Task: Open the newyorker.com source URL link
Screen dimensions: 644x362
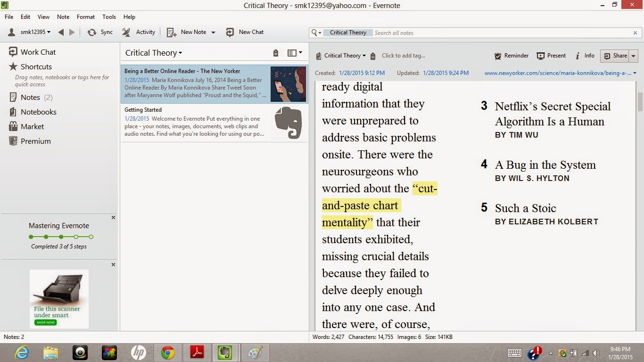Action: pyautogui.click(x=558, y=73)
